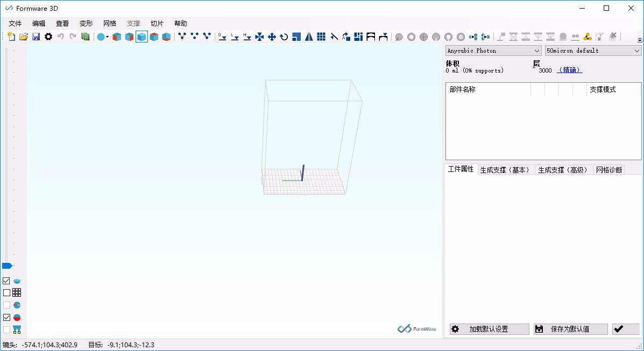
Task: Click the text label 'A' tool icon
Action: point(346,37)
